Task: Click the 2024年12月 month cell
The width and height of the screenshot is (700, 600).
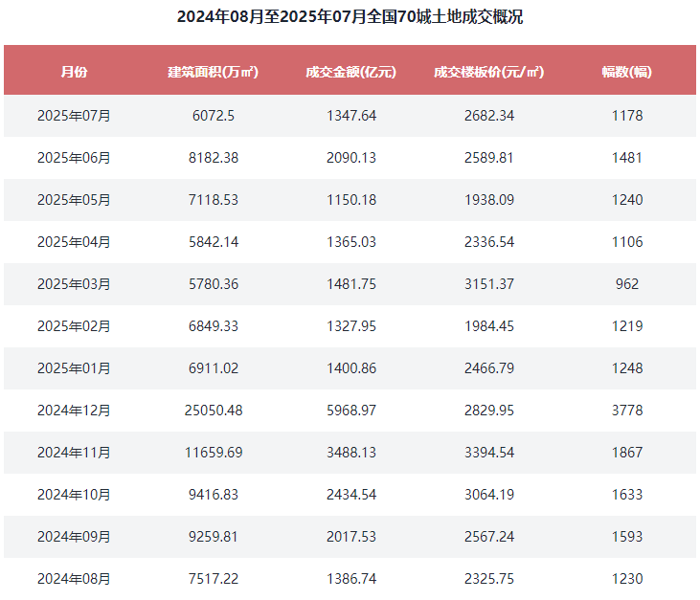Action: [74, 410]
